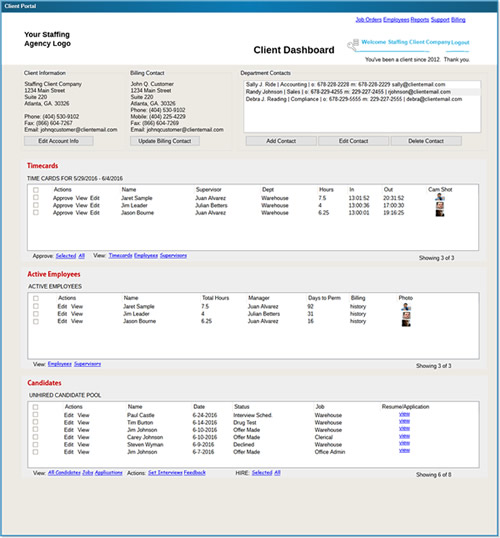This screenshot has height=538, width=500.
Task: Open Jason Bourne's timecard cam shot
Action: 440,213
